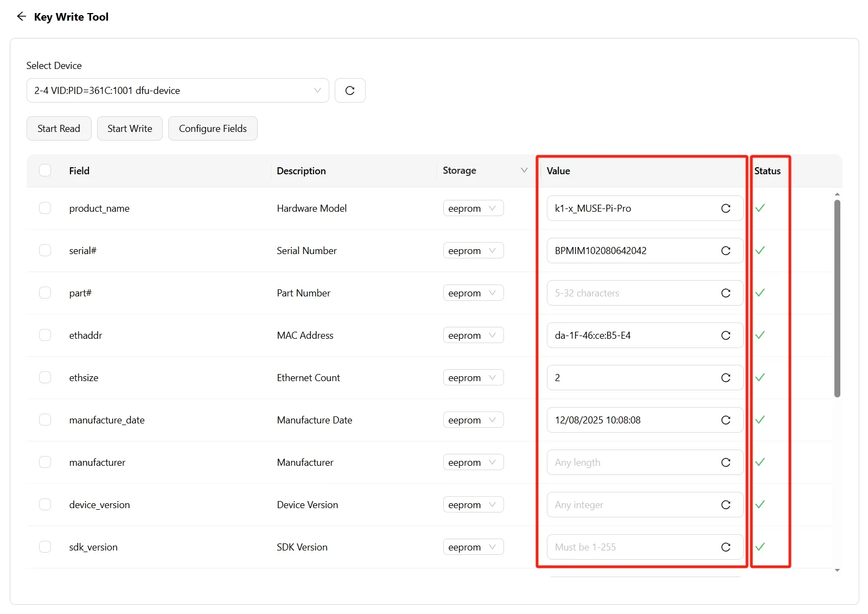Click the part# value input field
868x614 pixels.
[x=645, y=293]
